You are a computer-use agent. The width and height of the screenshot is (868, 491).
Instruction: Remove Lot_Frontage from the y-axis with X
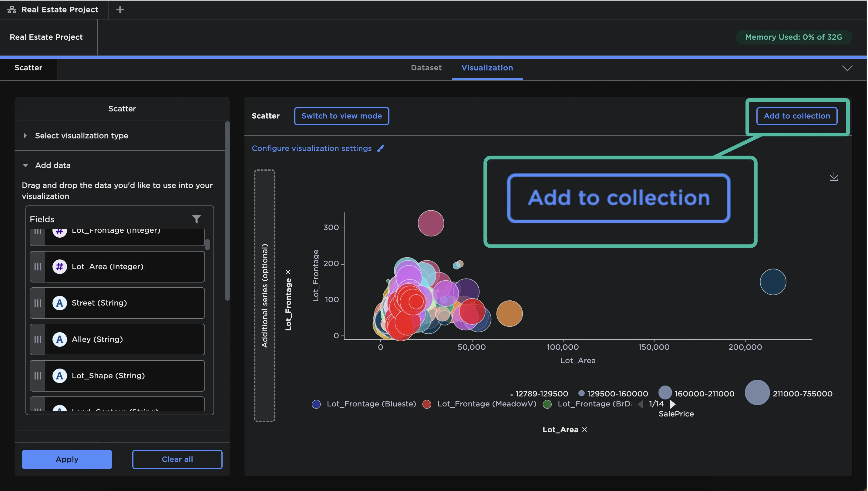[x=288, y=272]
